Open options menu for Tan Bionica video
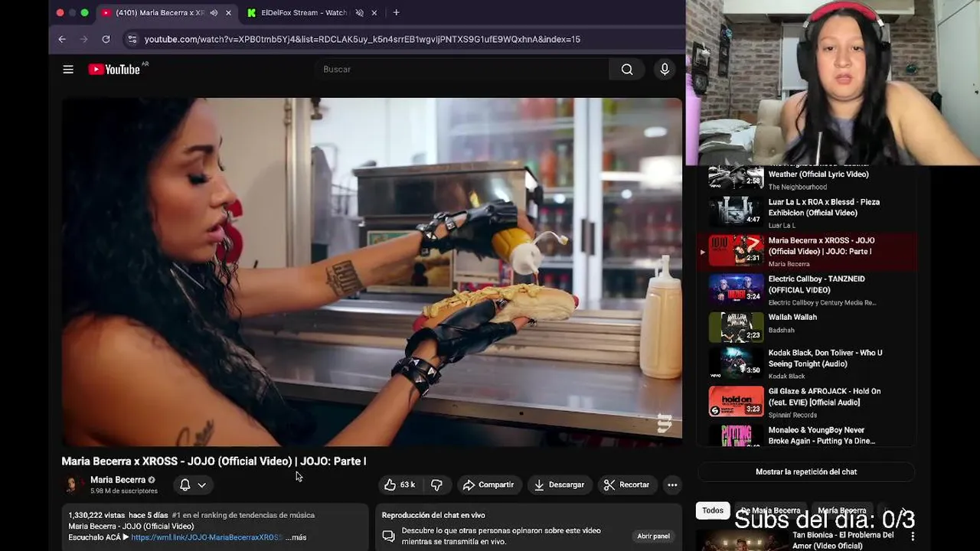This screenshot has height=551, width=980. (x=912, y=536)
